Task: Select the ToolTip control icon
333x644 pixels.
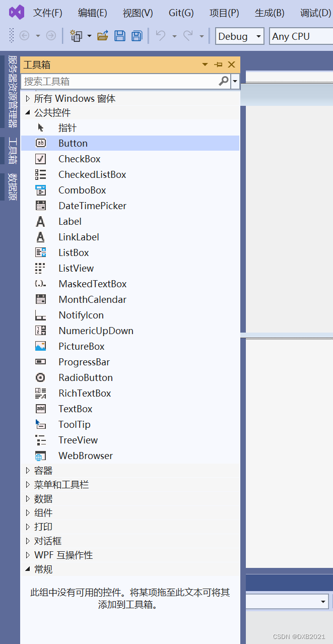Action: point(41,424)
